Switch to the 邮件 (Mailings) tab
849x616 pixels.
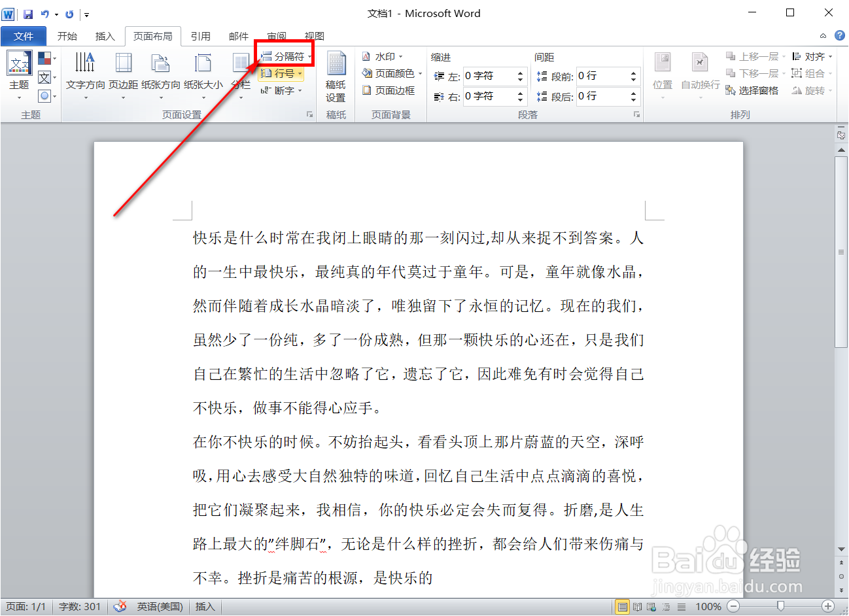pyautogui.click(x=239, y=37)
